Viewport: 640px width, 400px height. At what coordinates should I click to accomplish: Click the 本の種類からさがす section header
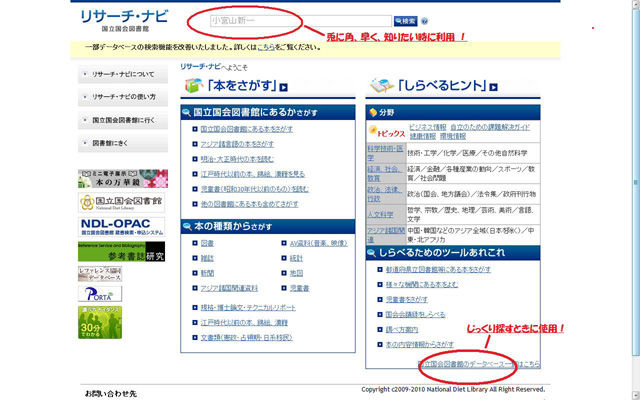click(268, 227)
